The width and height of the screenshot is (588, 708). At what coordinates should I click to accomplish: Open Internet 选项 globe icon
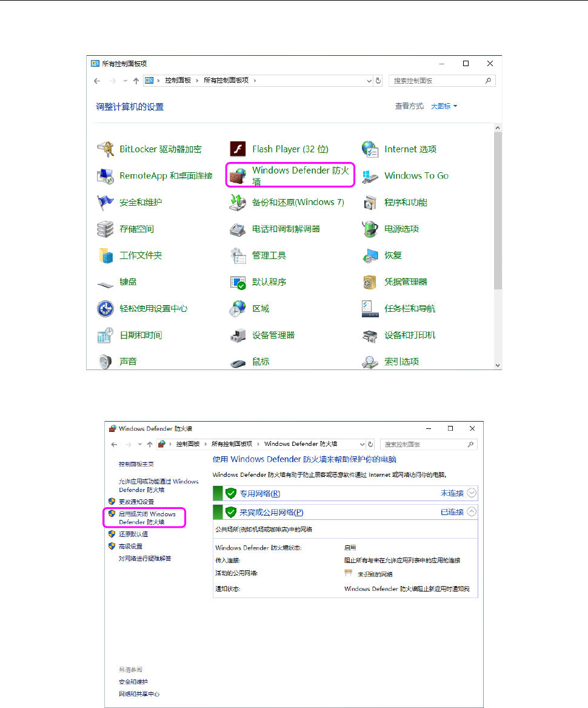click(x=370, y=149)
